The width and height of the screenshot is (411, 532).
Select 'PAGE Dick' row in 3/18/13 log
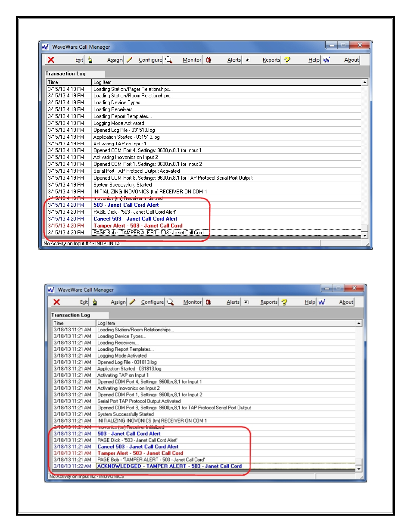204,440
